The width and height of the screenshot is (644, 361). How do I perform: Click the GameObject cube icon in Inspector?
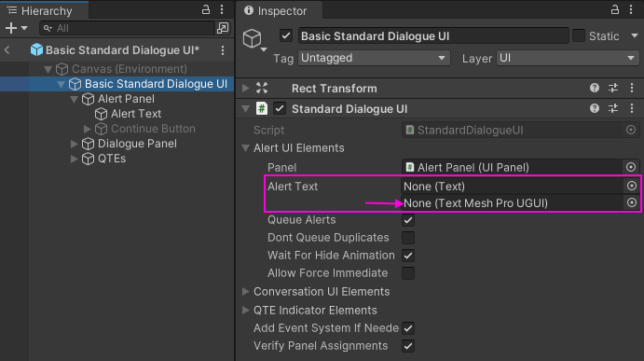point(252,38)
